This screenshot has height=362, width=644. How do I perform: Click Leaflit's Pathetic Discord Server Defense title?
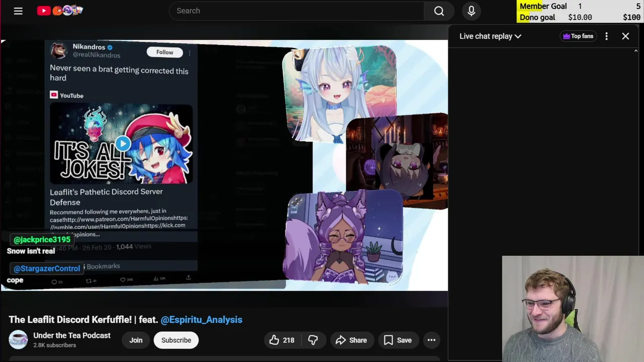(x=106, y=197)
